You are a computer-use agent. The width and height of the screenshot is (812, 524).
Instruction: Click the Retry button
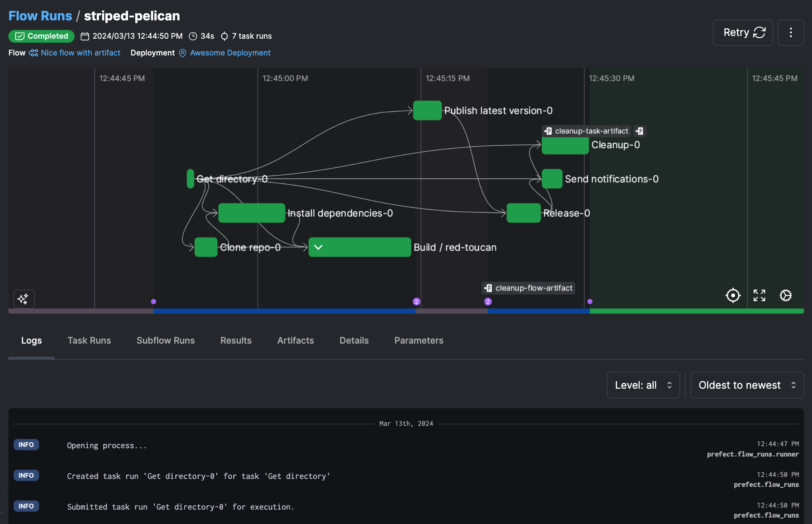click(743, 33)
